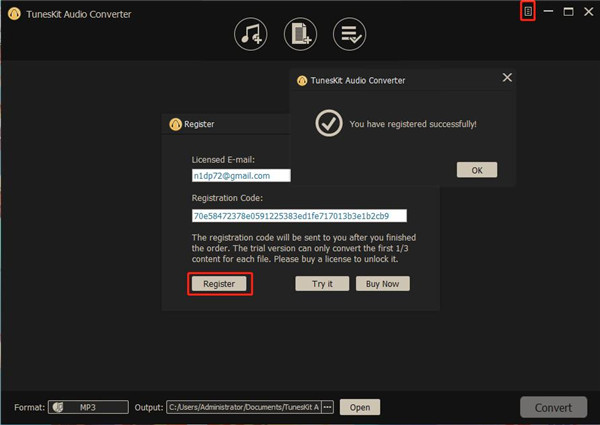
Task: Click the Register button
Action: pos(219,284)
